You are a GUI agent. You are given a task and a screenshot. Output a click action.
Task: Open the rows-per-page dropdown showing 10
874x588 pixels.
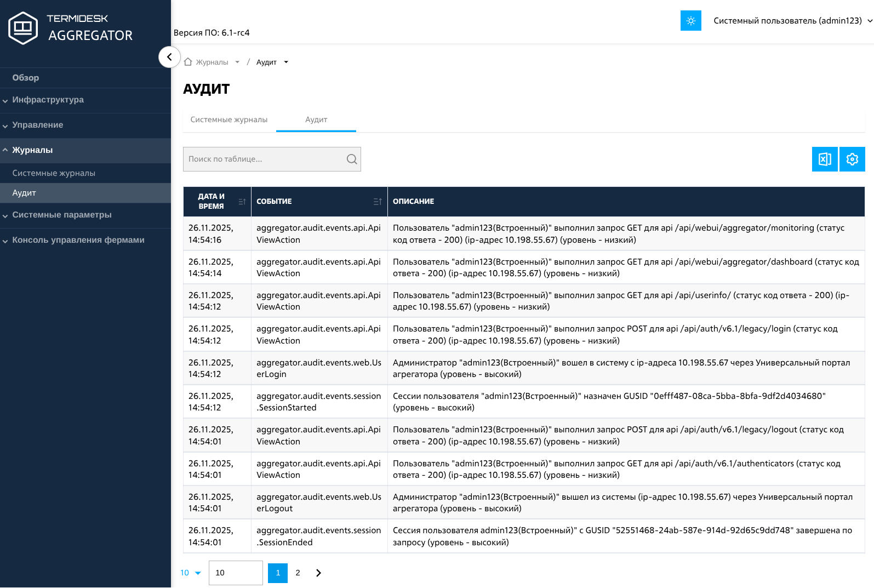(190, 573)
